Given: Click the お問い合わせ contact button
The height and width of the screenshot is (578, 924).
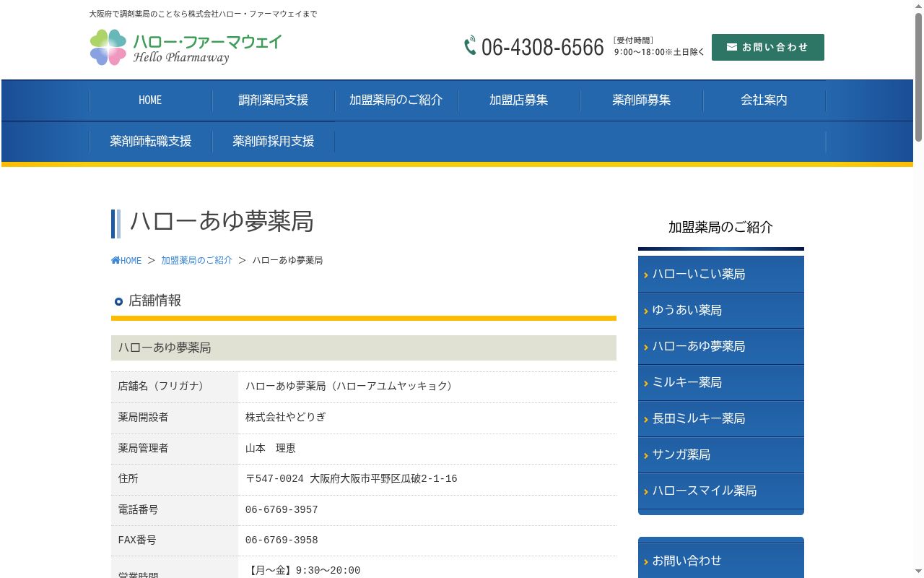Looking at the screenshot, I should tap(768, 47).
